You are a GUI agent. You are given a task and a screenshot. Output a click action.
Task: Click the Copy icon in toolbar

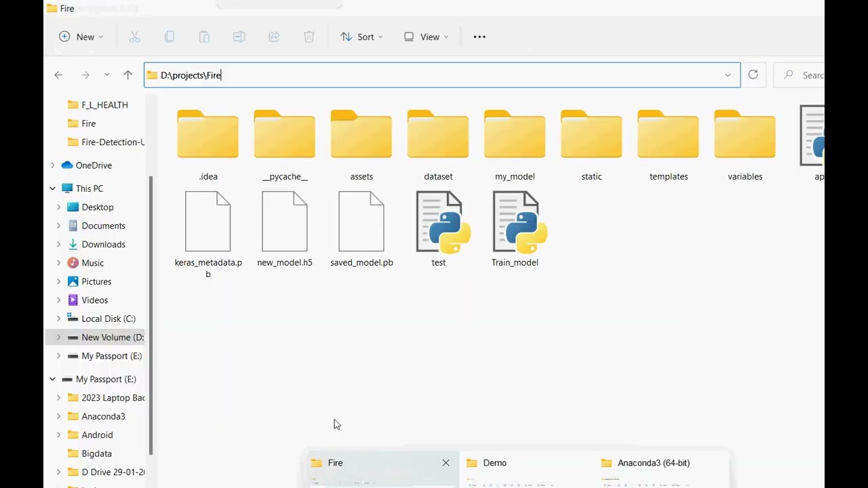click(x=170, y=37)
